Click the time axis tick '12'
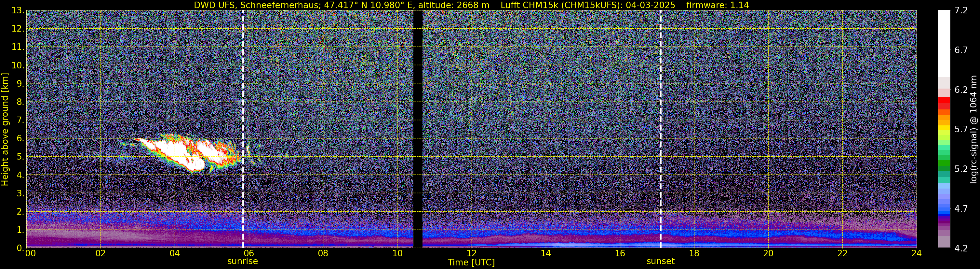Screen dimensions: 980x269 [x=471, y=253]
